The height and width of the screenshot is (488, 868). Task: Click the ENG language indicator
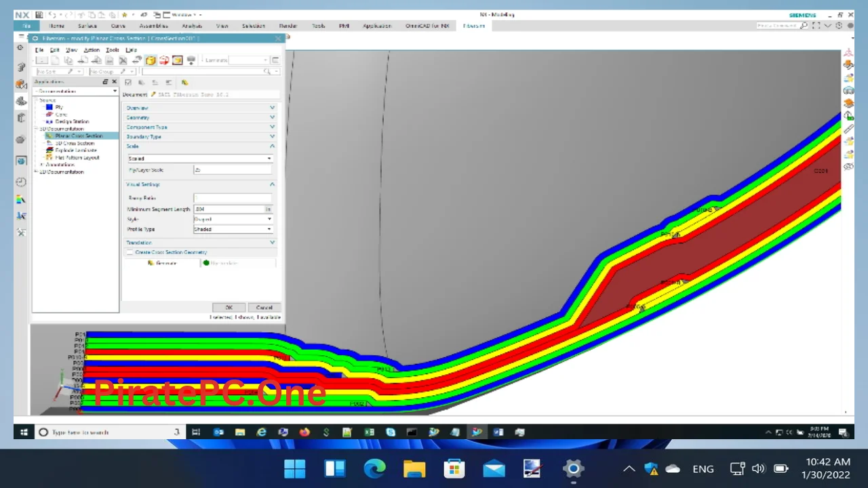tap(703, 468)
